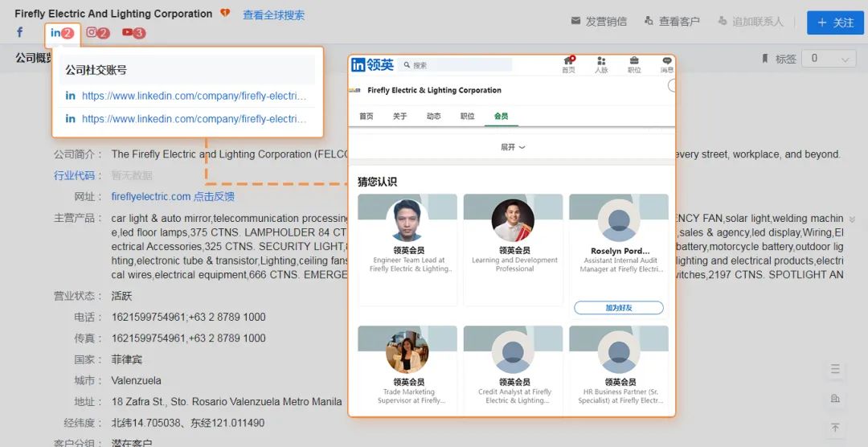The height and width of the screenshot is (447, 868).
Task: Click country value 菲律宾
Action: (127, 359)
